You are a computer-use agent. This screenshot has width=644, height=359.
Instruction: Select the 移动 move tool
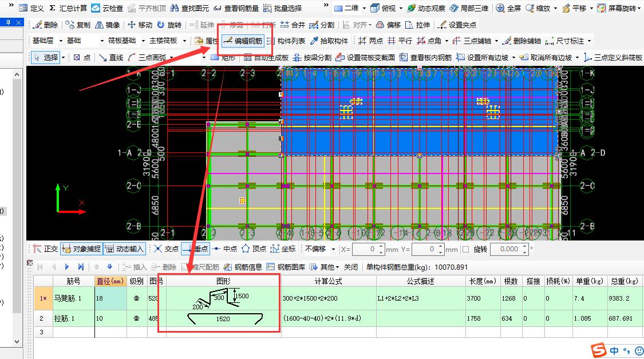[x=140, y=25]
